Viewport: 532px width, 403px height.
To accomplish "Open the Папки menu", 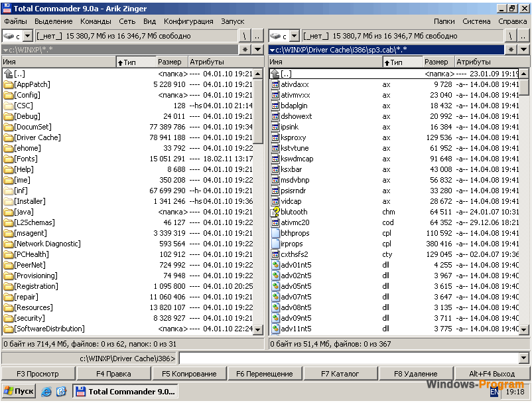I will 444,21.
